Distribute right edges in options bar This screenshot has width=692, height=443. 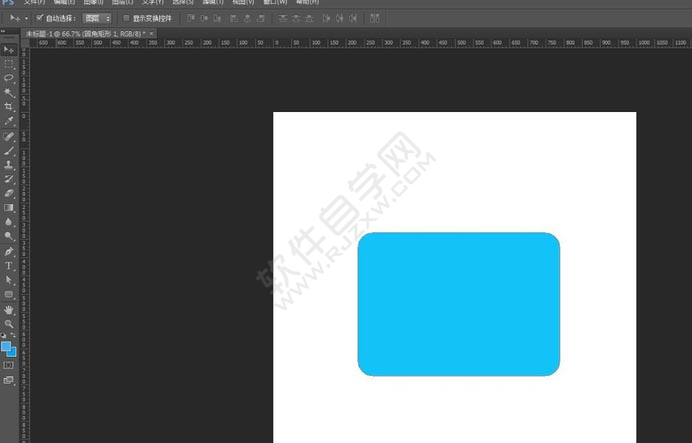[353, 18]
